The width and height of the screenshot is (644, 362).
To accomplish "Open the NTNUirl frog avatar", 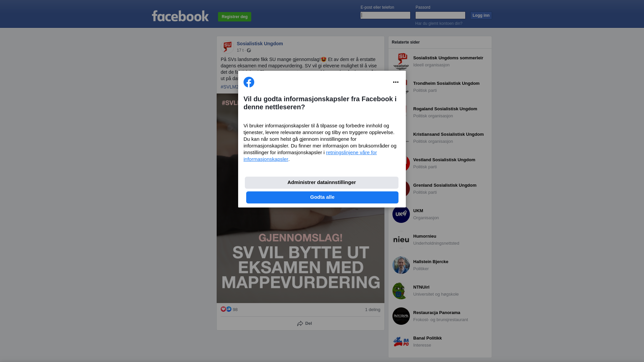I will point(401,291).
